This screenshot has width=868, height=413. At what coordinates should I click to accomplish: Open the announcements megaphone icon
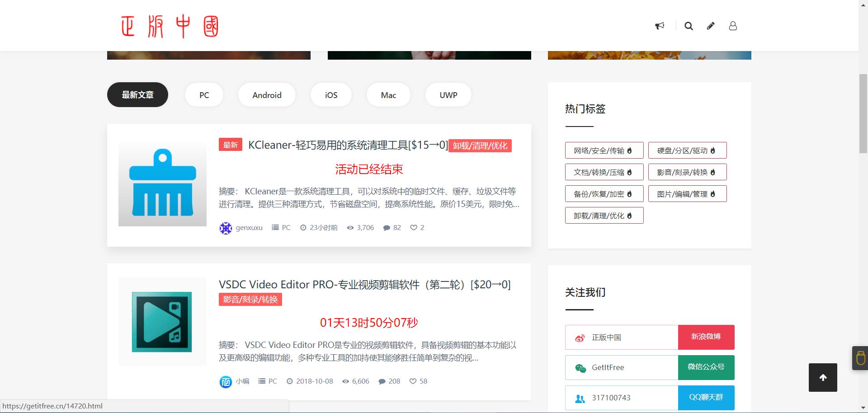tap(660, 26)
